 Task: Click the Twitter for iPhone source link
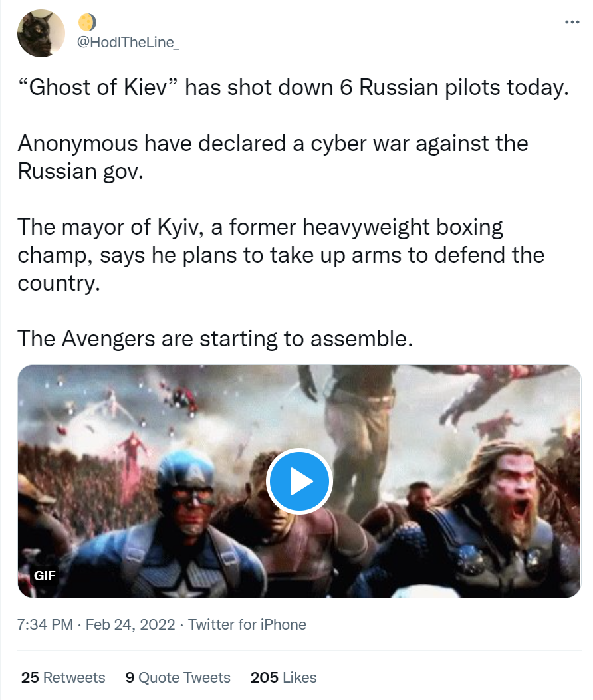(x=247, y=624)
